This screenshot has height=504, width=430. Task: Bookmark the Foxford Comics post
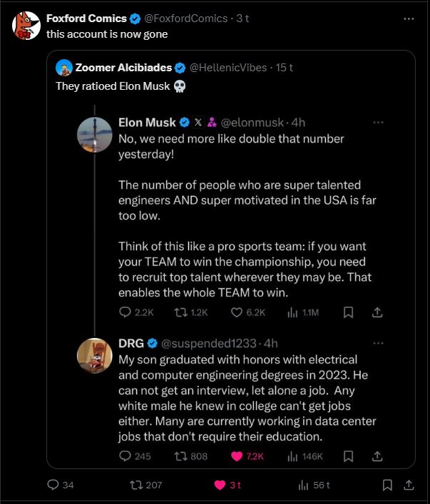[x=387, y=485]
